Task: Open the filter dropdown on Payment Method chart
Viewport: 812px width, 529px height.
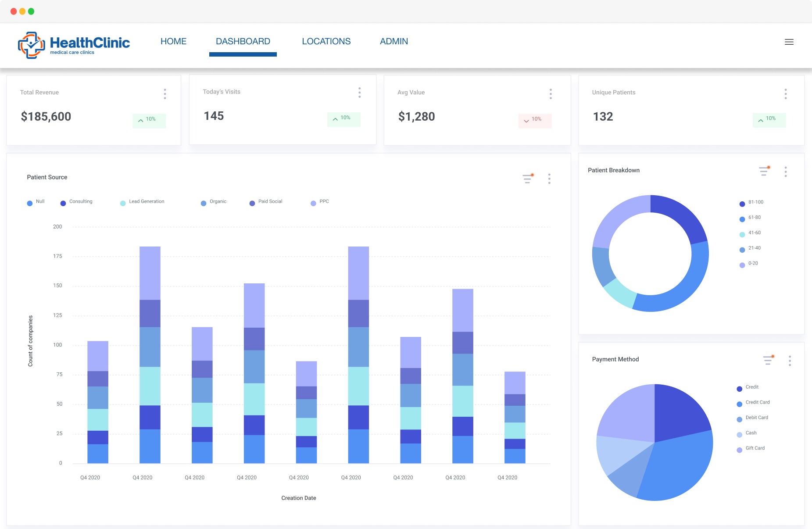Action: coord(768,360)
